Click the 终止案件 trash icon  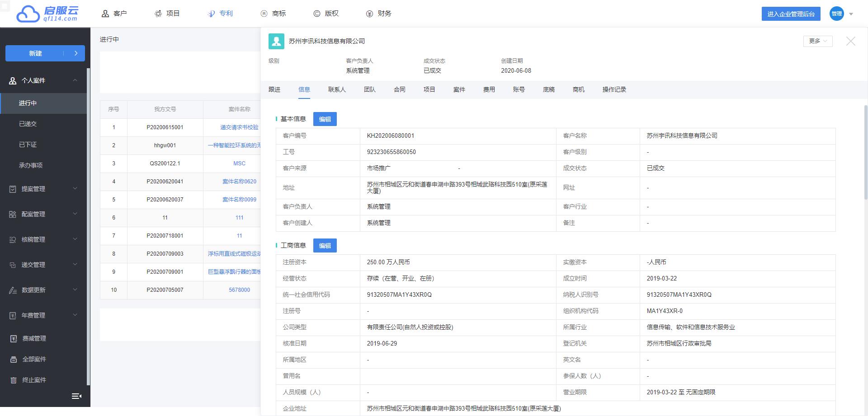(x=14, y=380)
